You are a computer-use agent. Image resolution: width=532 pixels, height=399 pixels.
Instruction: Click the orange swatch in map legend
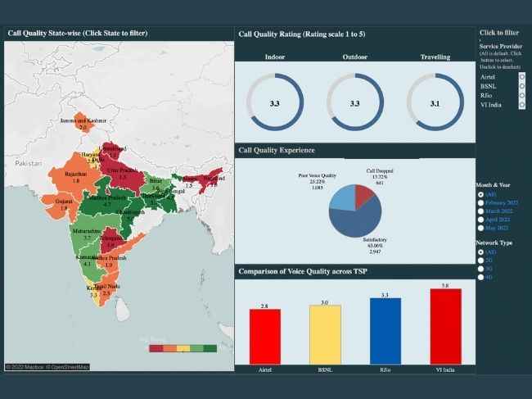[169, 348]
